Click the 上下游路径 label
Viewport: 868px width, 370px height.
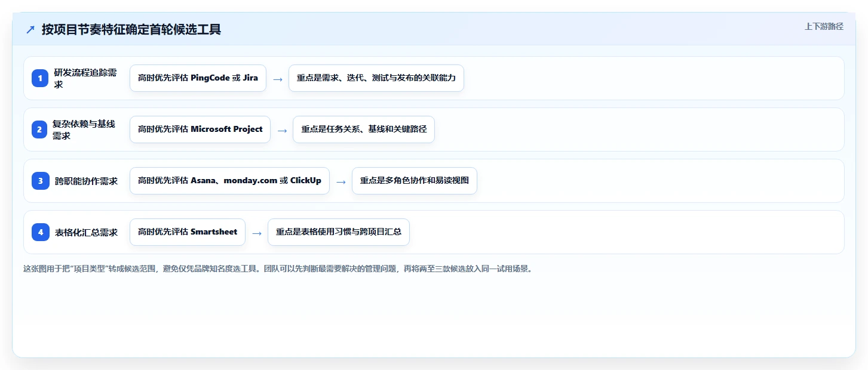[824, 26]
